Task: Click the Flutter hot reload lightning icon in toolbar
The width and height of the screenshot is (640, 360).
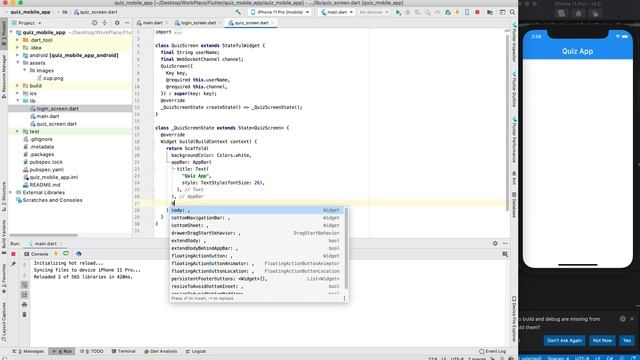Action: click(457, 12)
